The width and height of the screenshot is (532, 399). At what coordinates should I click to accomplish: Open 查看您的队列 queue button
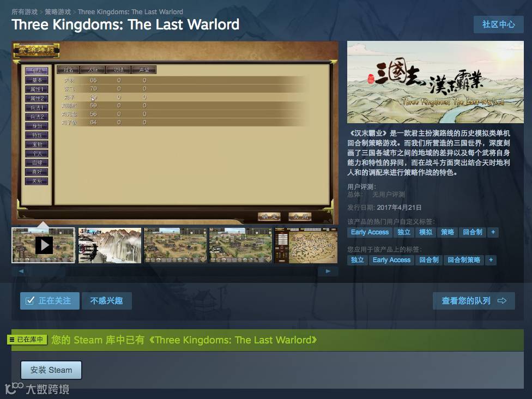[x=474, y=300]
